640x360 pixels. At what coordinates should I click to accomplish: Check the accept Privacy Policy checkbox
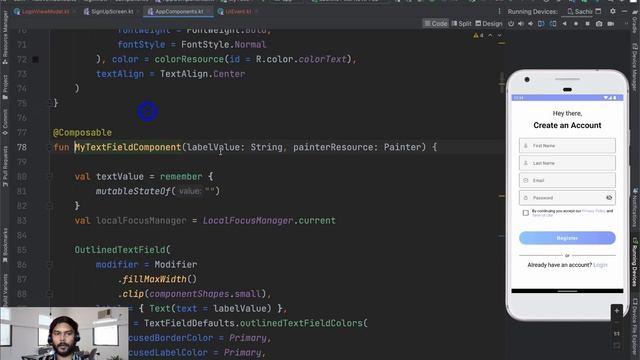tap(525, 213)
